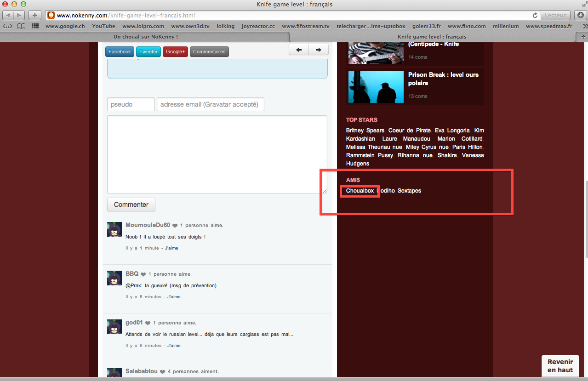Open Top Sites grid icon
This screenshot has height=381, width=588.
[35, 26]
